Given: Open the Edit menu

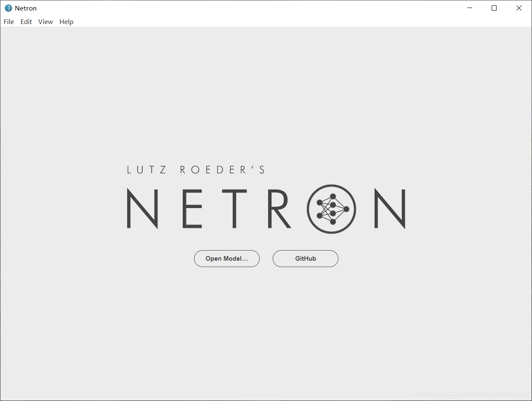Looking at the screenshot, I should click(x=26, y=22).
